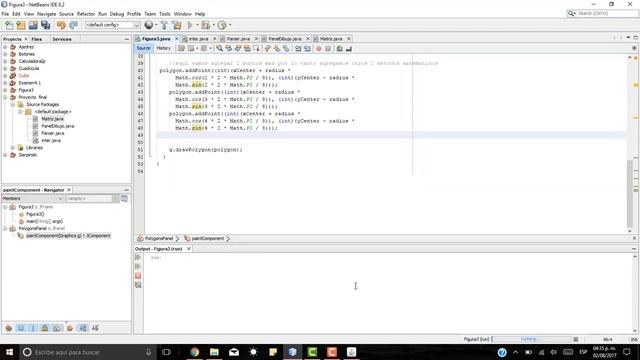
Task: Open the Debug menu
Action: [x=117, y=14]
